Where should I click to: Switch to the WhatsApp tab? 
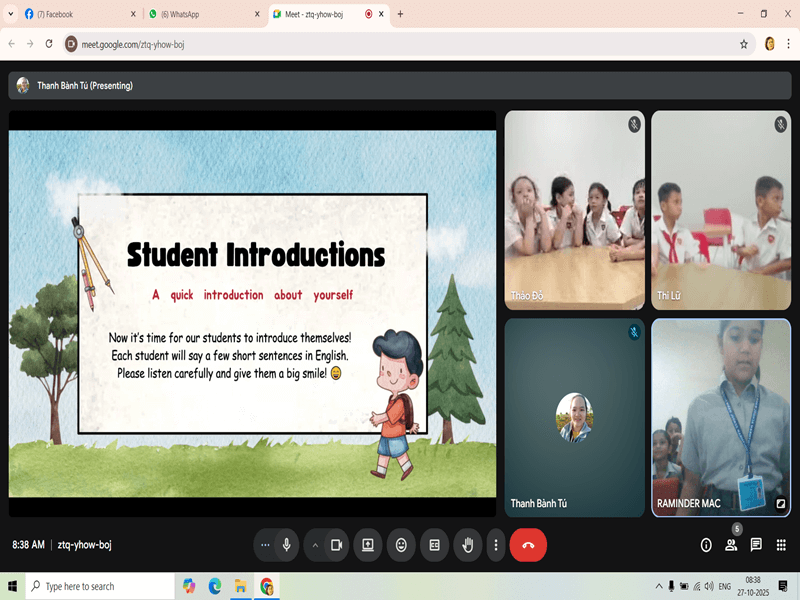point(198,14)
